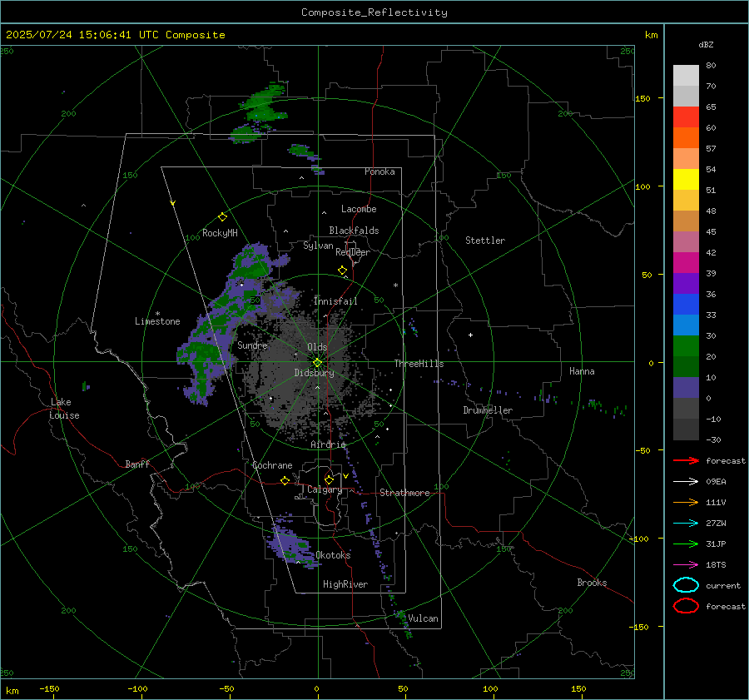The image size is (749, 700).
Task: Click the Blackfalds city label
Action: coord(354,231)
